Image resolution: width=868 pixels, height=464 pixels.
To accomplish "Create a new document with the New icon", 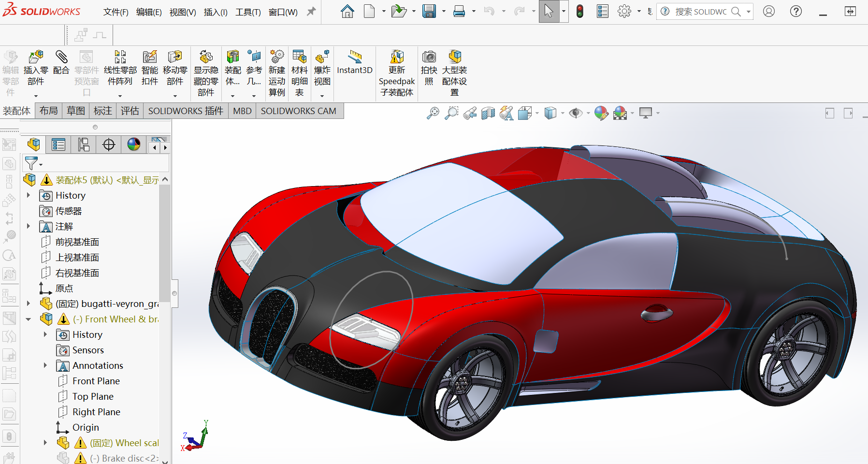I will point(369,11).
